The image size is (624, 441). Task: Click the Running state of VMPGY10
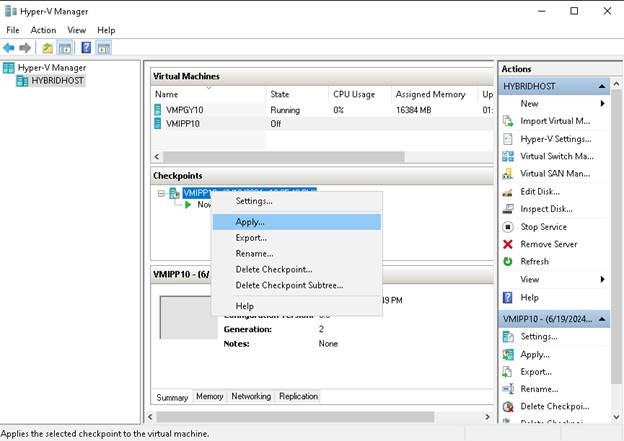click(285, 110)
